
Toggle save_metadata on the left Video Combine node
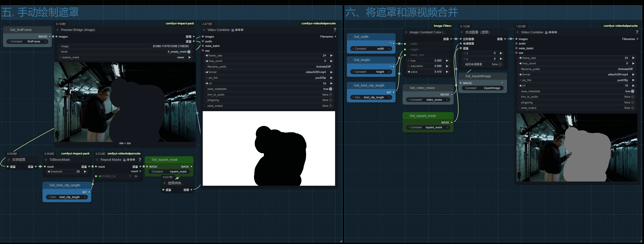point(330,89)
